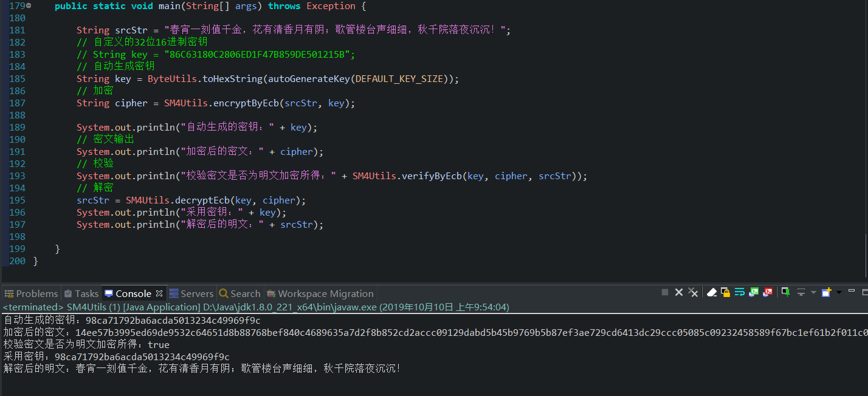The height and width of the screenshot is (396, 868).
Task: Click the terminated SM4Utils launch description line
Action: [256, 307]
